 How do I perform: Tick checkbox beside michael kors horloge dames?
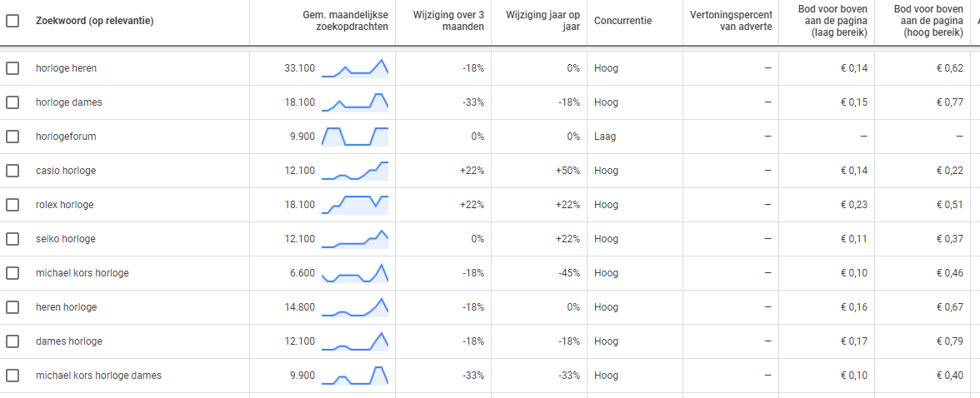point(12,376)
